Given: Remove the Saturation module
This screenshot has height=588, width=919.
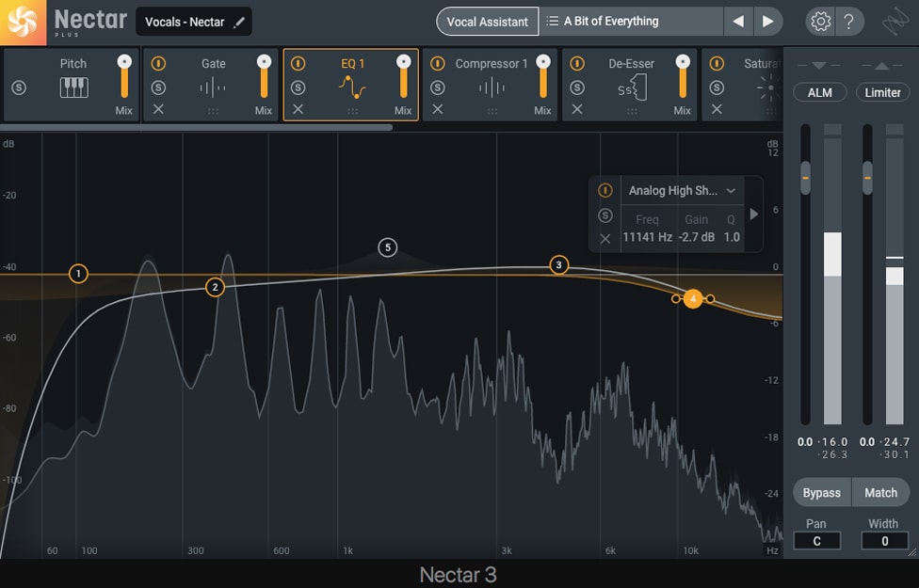Looking at the screenshot, I should (717, 109).
